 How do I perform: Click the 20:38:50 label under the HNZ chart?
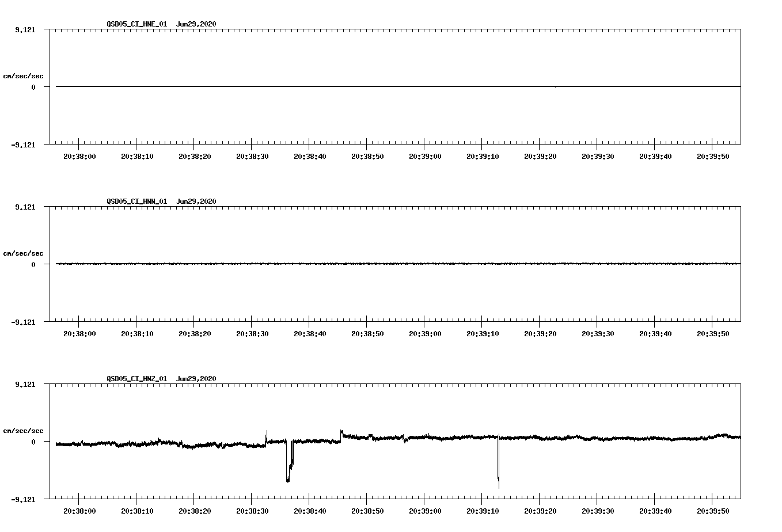[x=367, y=511]
